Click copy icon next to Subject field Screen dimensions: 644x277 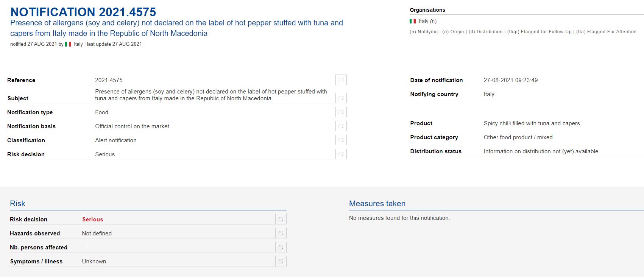pyautogui.click(x=341, y=98)
